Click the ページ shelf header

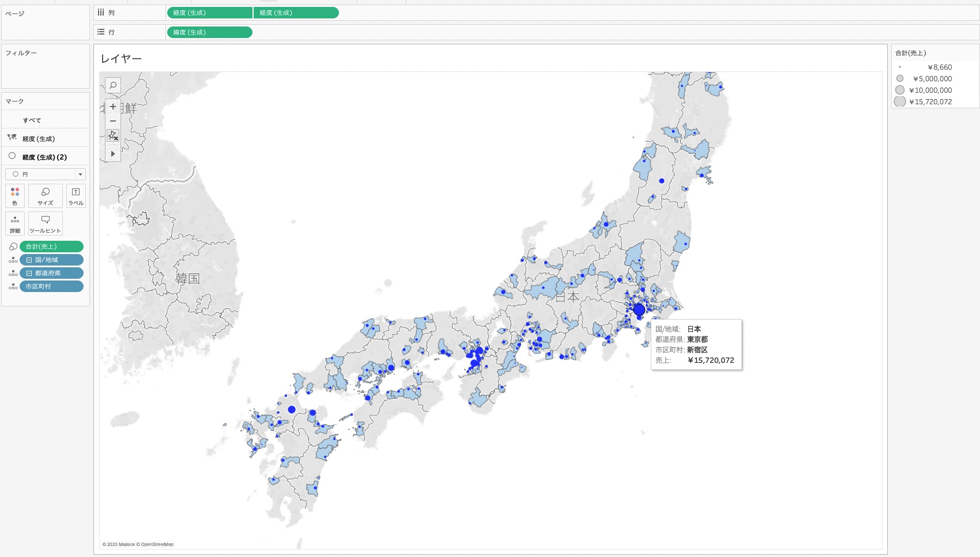tap(15, 13)
